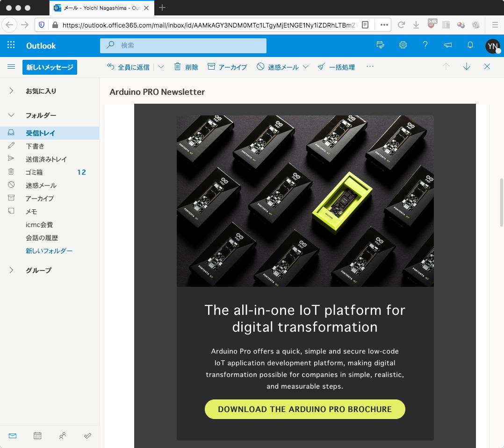Select the 受信トレイ inbox folder

pos(50,133)
